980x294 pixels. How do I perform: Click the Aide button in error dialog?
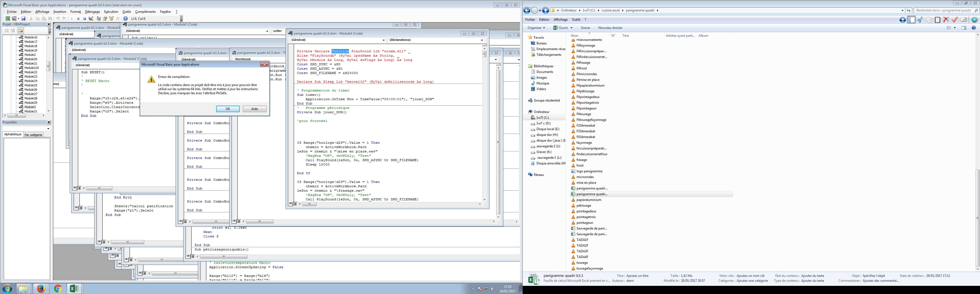pos(254,109)
